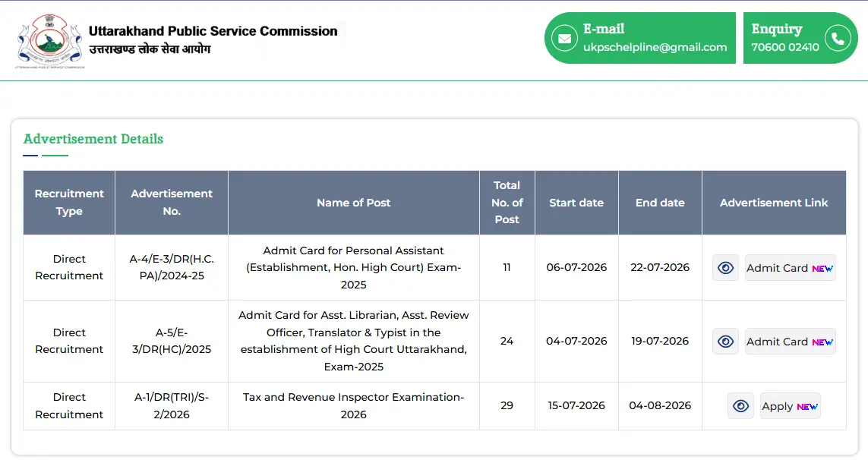Image resolution: width=868 pixels, height=460 pixels.
Task: View advertisement for Personal Assistant eye icon
Action: 725,268
